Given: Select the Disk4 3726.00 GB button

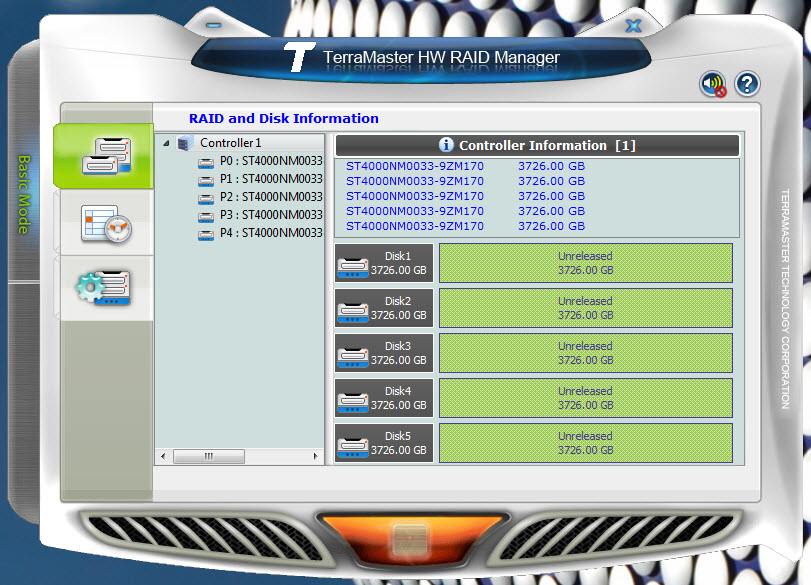Looking at the screenshot, I should pos(384,398).
